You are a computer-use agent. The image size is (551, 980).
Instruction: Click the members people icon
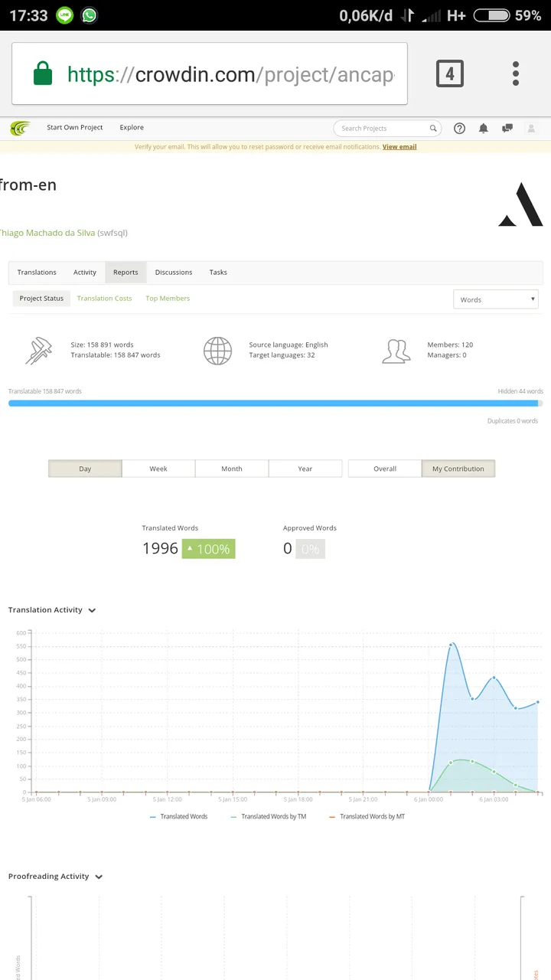(x=396, y=351)
